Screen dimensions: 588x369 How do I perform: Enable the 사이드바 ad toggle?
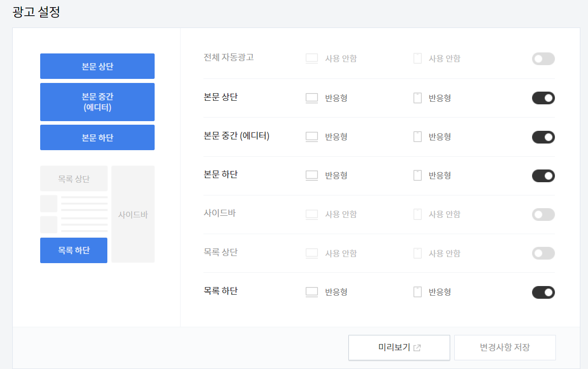543,214
